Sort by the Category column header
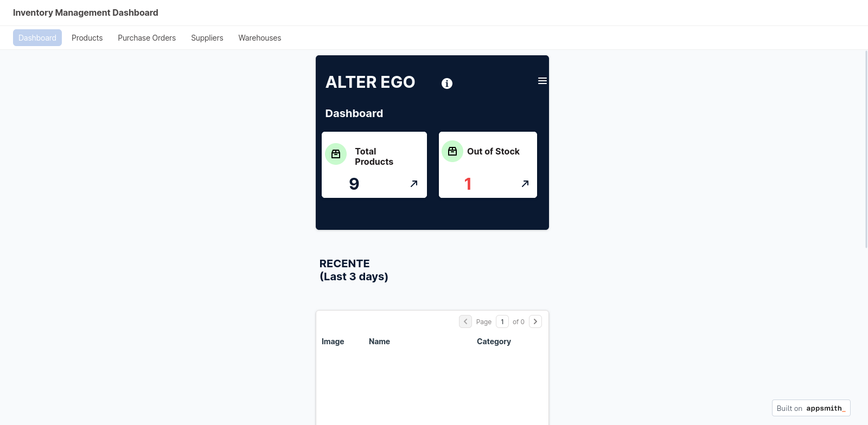The height and width of the screenshot is (425, 868). [494, 342]
